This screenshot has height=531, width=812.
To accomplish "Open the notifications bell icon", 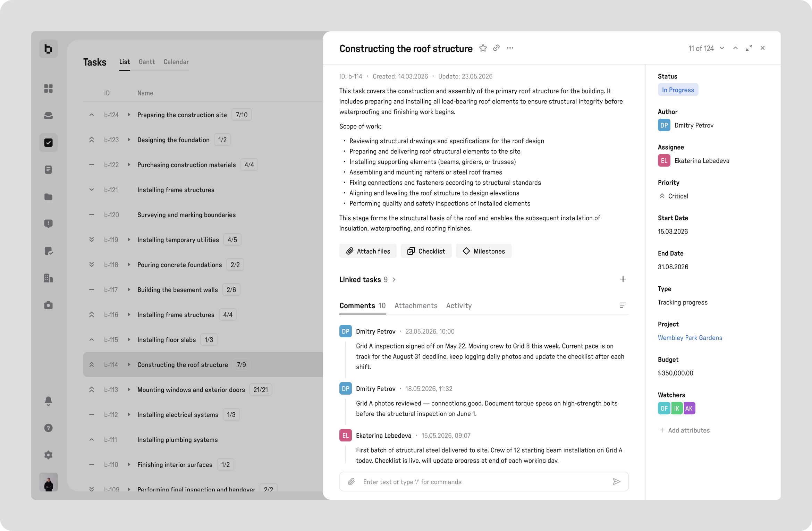I will (x=48, y=401).
